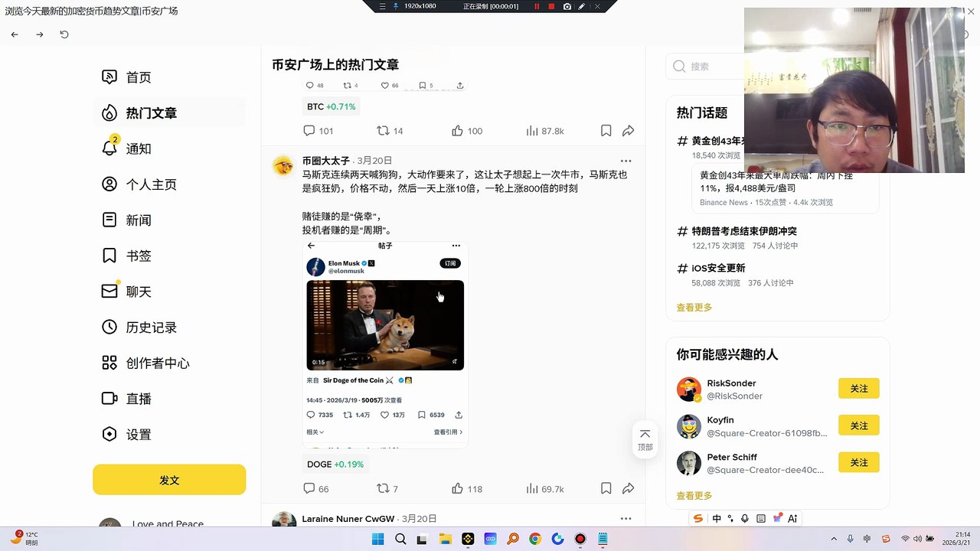The height and width of the screenshot is (551, 980).
Task: Click 查看更多 under 热门话题
Action: (x=694, y=308)
